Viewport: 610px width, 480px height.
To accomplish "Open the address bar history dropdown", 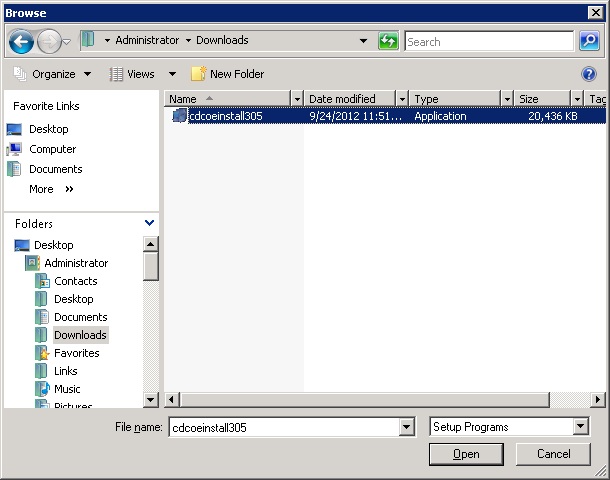I will click(x=363, y=40).
